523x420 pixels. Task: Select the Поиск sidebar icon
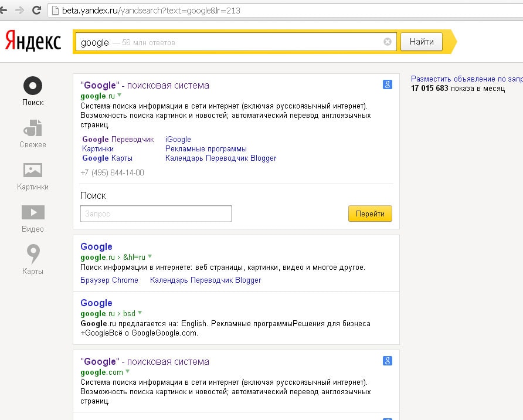pyautogui.click(x=33, y=86)
